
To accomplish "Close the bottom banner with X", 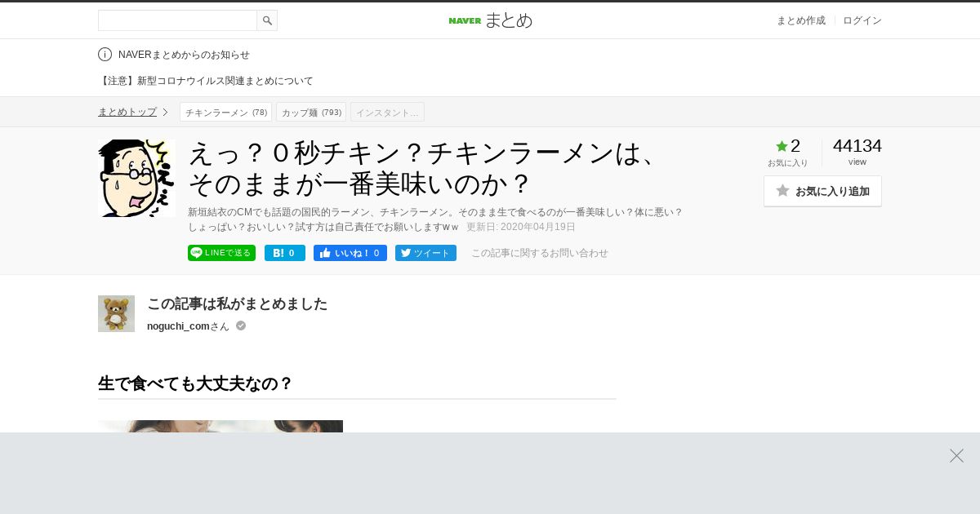I will click(x=956, y=455).
